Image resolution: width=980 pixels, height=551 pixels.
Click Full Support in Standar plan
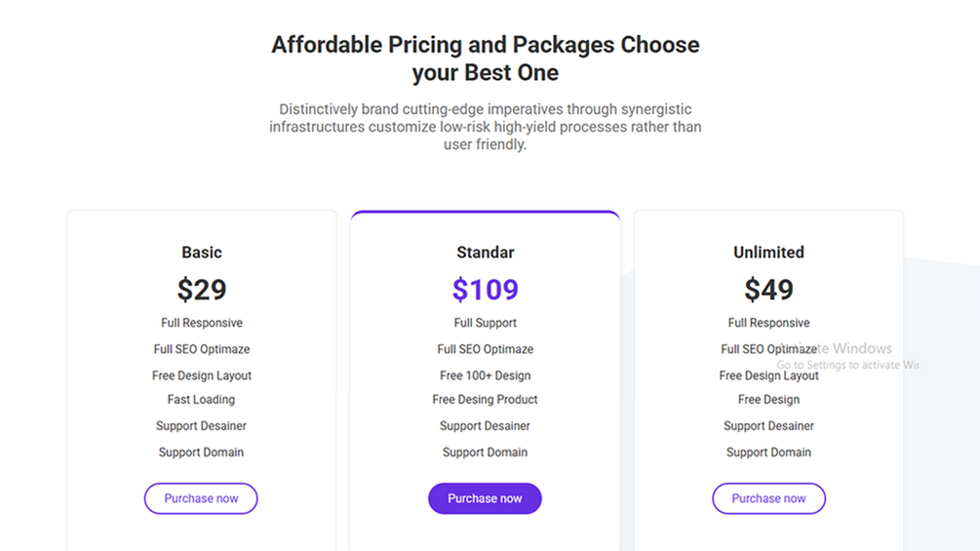(485, 323)
